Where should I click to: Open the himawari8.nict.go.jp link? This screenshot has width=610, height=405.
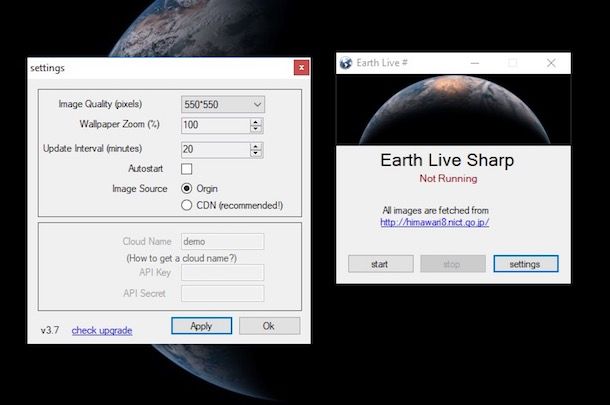point(435,222)
